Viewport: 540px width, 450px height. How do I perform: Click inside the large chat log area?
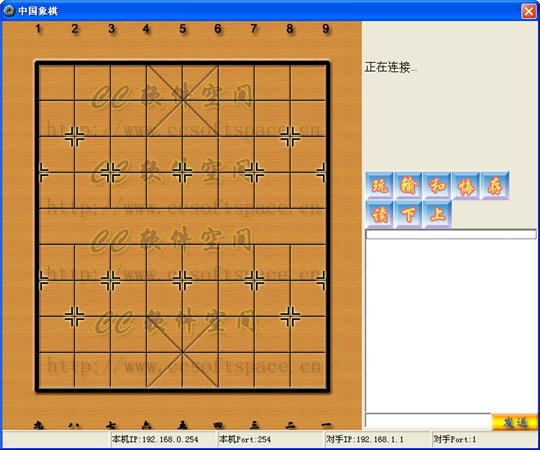point(451,325)
